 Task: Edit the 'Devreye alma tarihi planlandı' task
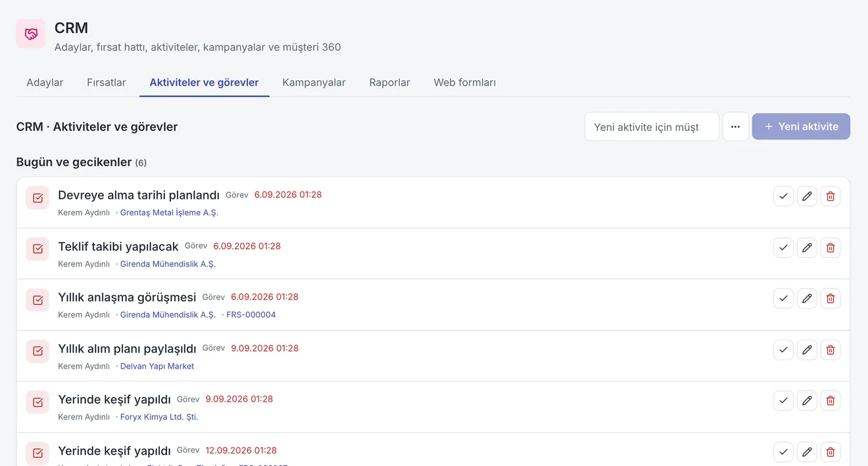[807, 196]
